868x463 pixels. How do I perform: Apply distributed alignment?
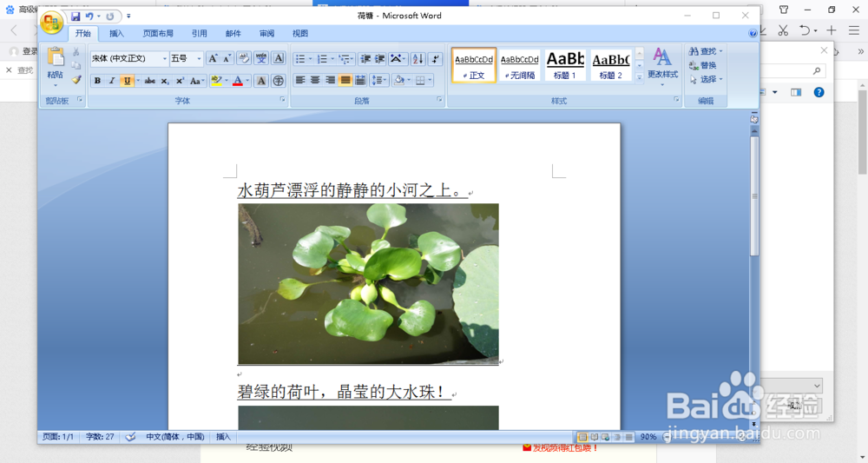point(360,81)
